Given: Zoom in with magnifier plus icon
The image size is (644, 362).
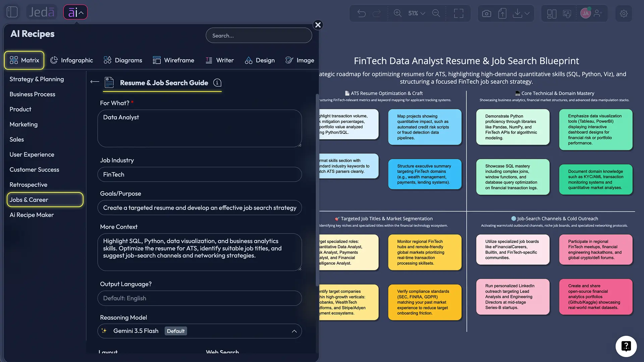Looking at the screenshot, I should [397, 13].
